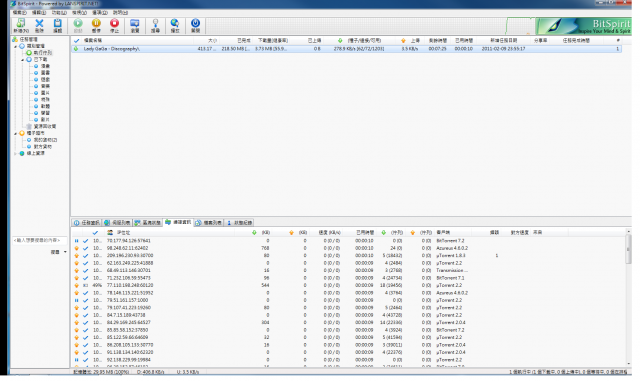This screenshot has height=381, width=640.
Task: Click the red stop toolbar button
Action: [x=114, y=25]
